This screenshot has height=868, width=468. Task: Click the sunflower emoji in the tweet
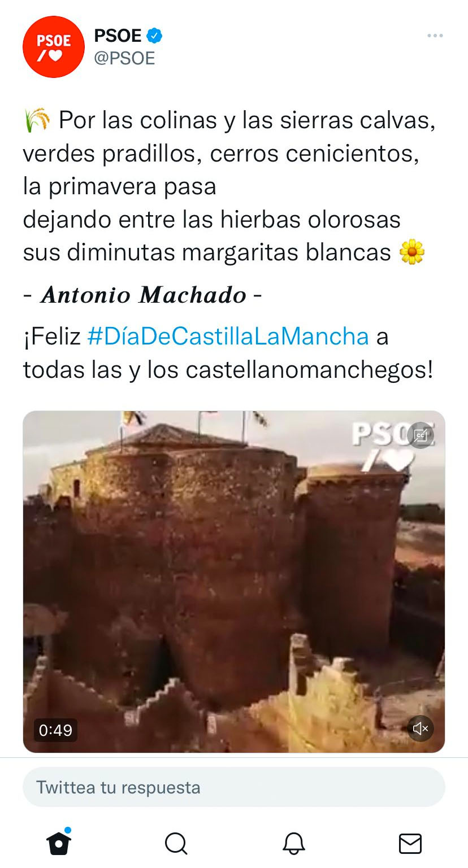click(x=412, y=252)
